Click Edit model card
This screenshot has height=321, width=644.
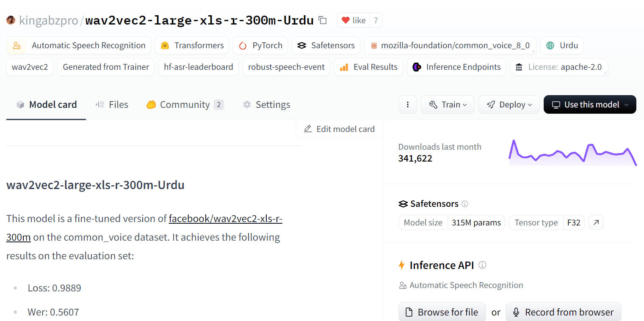339,129
